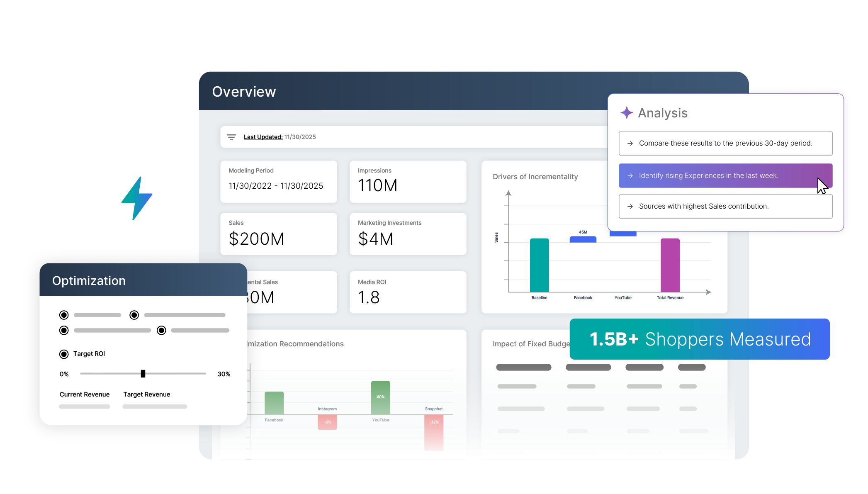Select the Target ROI radio button

point(63,354)
